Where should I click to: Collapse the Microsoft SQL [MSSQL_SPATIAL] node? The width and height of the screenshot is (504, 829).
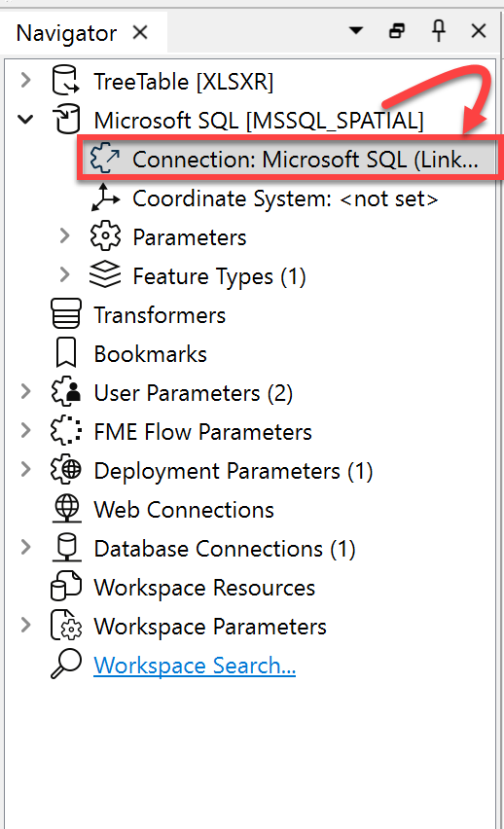(25, 119)
